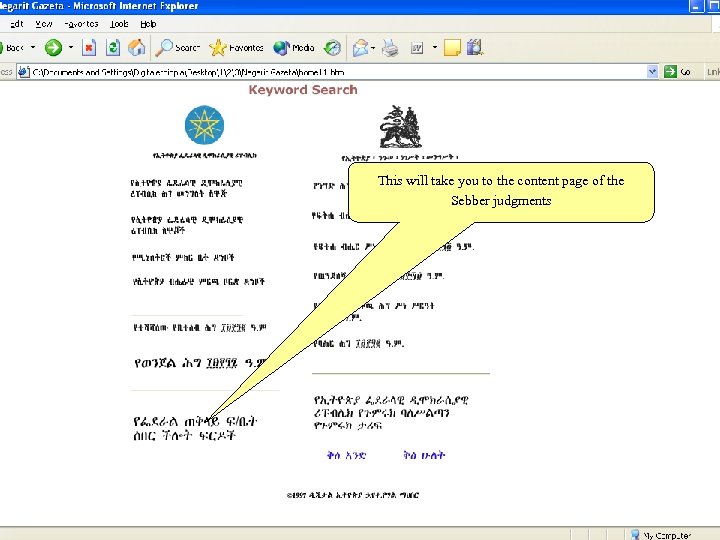Image resolution: width=720 pixels, height=540 pixels.
Task: Expand the Forward button history dropdown
Action: click(x=71, y=47)
